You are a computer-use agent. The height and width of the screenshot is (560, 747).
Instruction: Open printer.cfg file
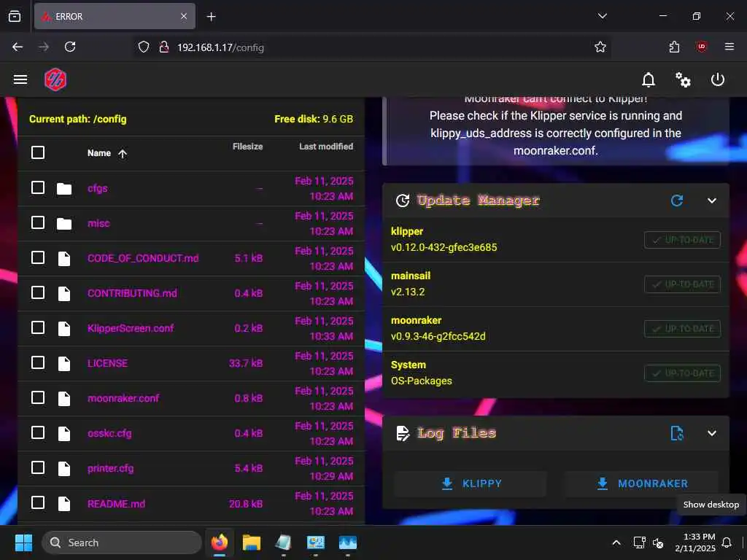(x=111, y=469)
